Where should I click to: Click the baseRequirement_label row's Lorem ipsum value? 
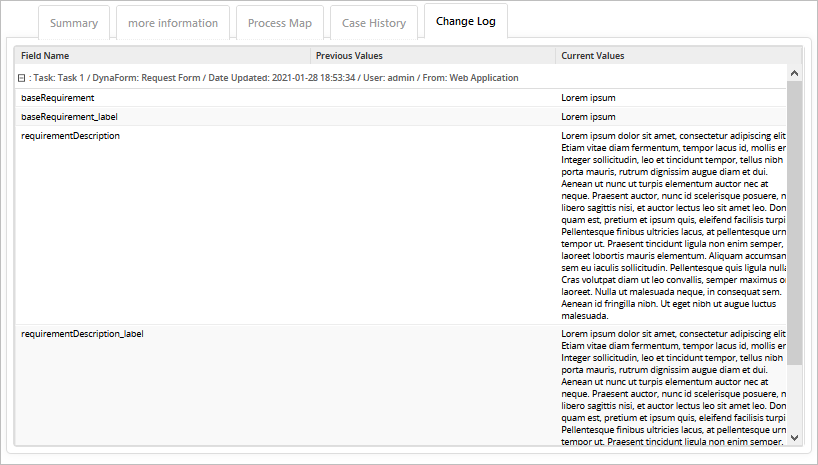pyautogui.click(x=588, y=117)
